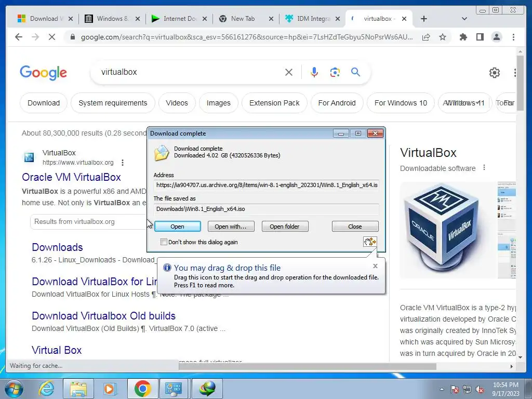
Task: Open Internet Download Manager taskbar icon
Action: click(207, 389)
